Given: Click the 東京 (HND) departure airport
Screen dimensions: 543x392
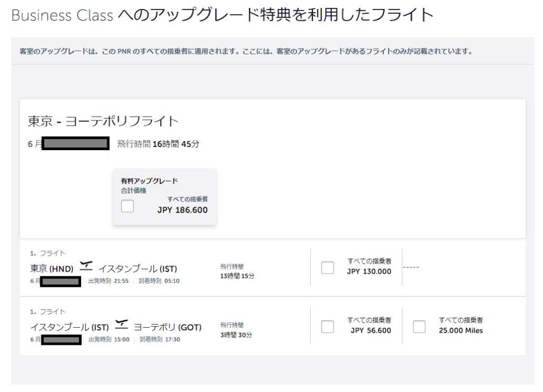Looking at the screenshot, I should click(51, 269).
